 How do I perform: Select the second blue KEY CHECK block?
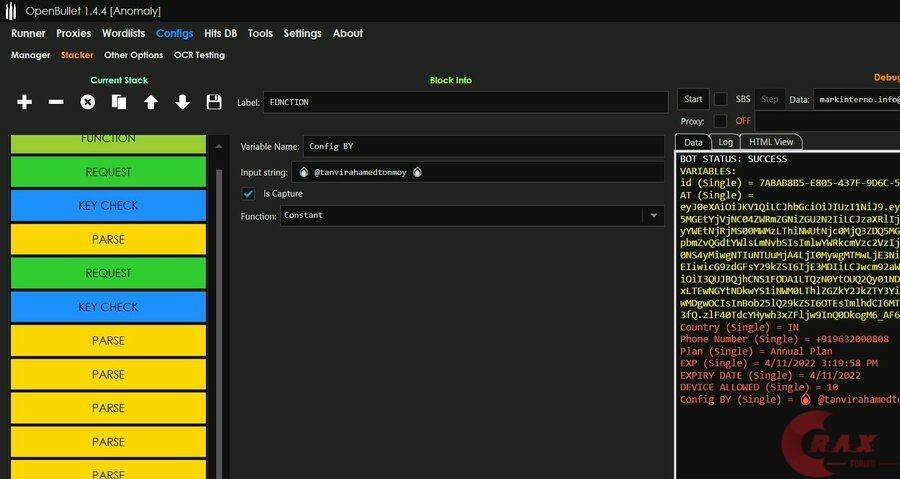point(108,307)
